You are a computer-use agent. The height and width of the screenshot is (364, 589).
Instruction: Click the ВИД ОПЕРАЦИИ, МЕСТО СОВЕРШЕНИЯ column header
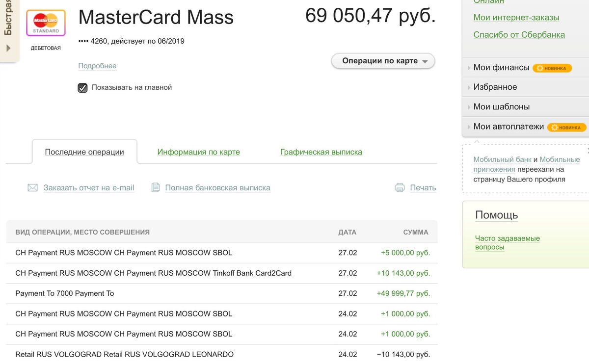[x=82, y=233]
